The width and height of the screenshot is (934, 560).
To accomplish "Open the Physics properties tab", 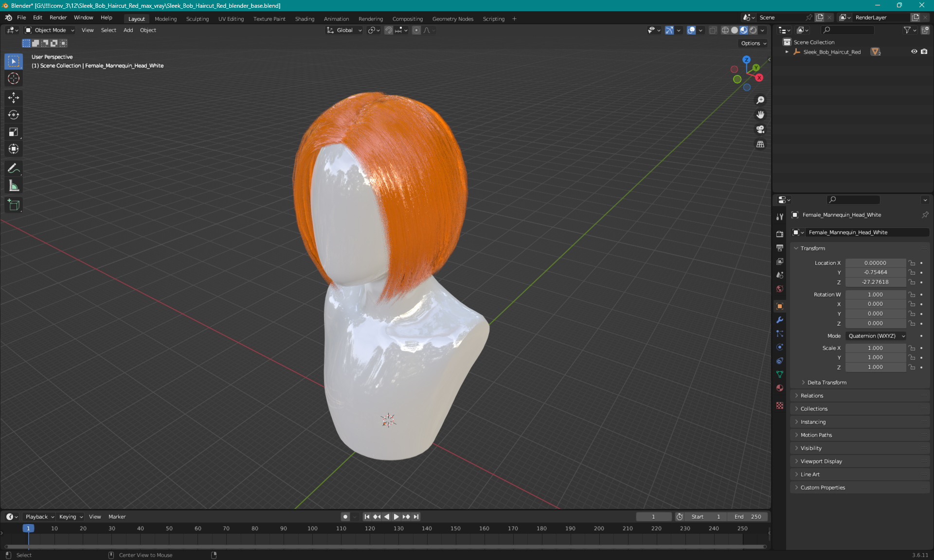I will click(x=780, y=347).
